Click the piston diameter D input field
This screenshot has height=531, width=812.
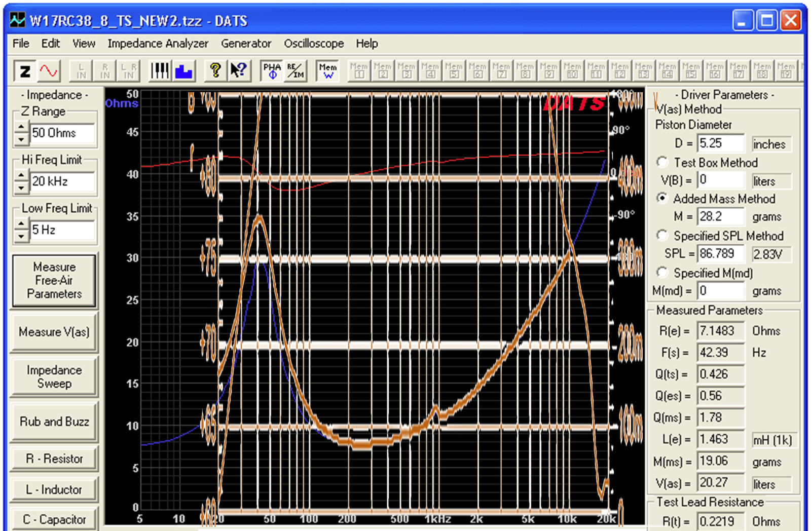(721, 143)
